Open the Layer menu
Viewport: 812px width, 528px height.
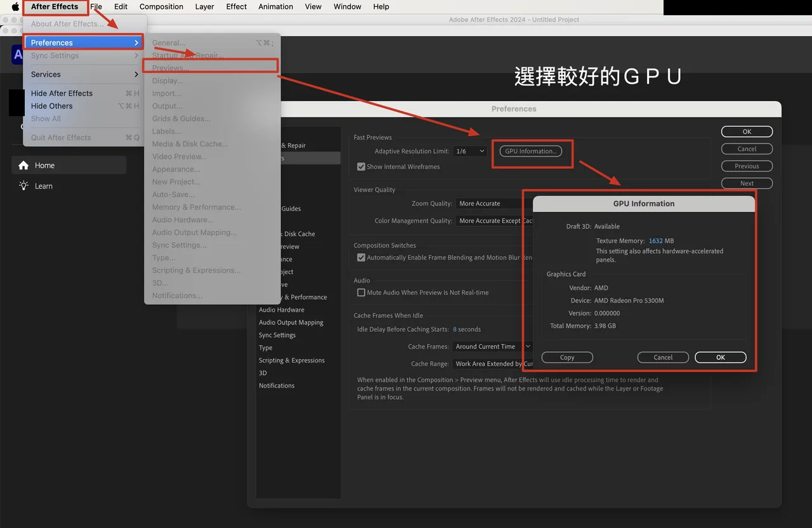pyautogui.click(x=204, y=6)
